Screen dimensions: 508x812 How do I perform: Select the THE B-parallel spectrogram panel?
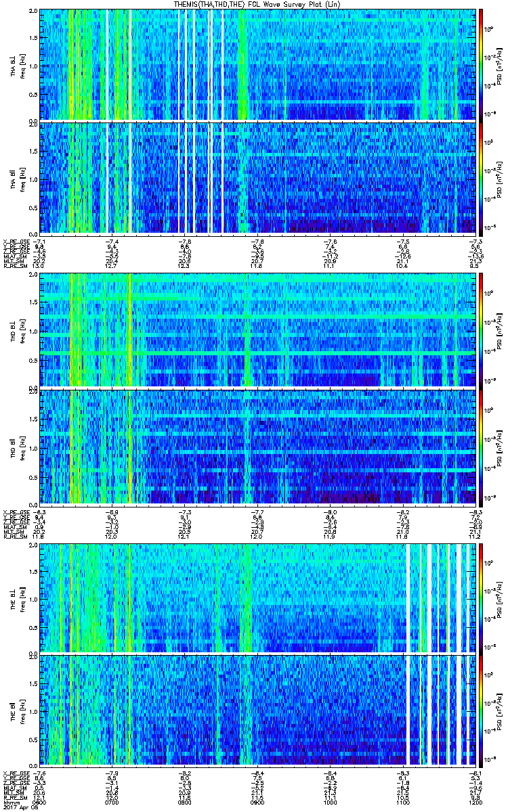(259, 713)
